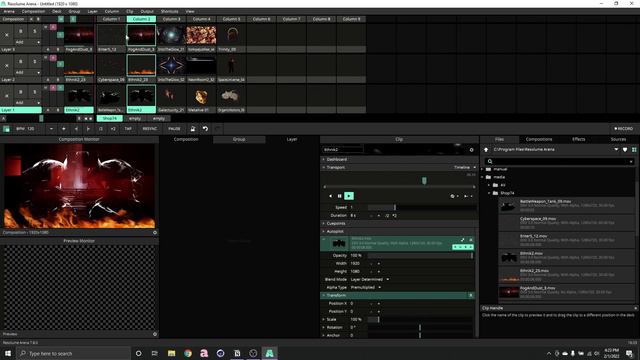Open Alpha Type Premultiplied dropdown
The width and height of the screenshot is (640, 360).
pos(366,287)
